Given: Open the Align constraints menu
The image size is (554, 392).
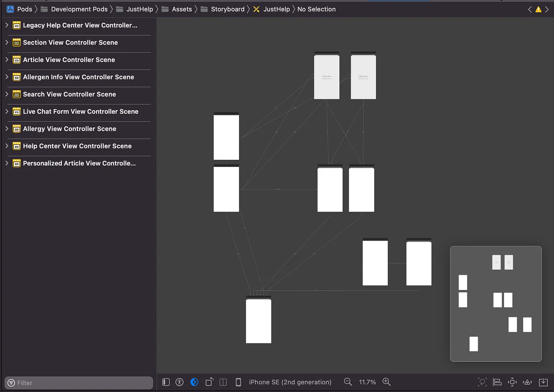Looking at the screenshot, I should [x=497, y=382].
